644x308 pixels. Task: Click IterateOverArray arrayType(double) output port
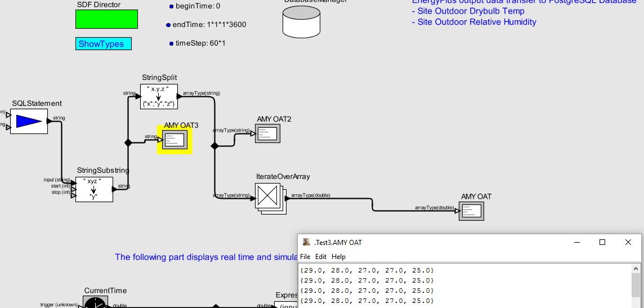[288, 198]
